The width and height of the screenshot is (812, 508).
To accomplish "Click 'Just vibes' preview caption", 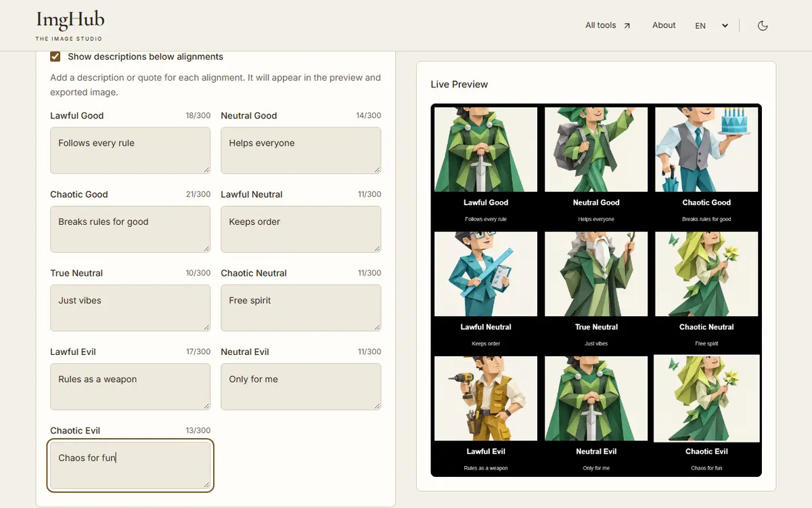I will coord(596,344).
